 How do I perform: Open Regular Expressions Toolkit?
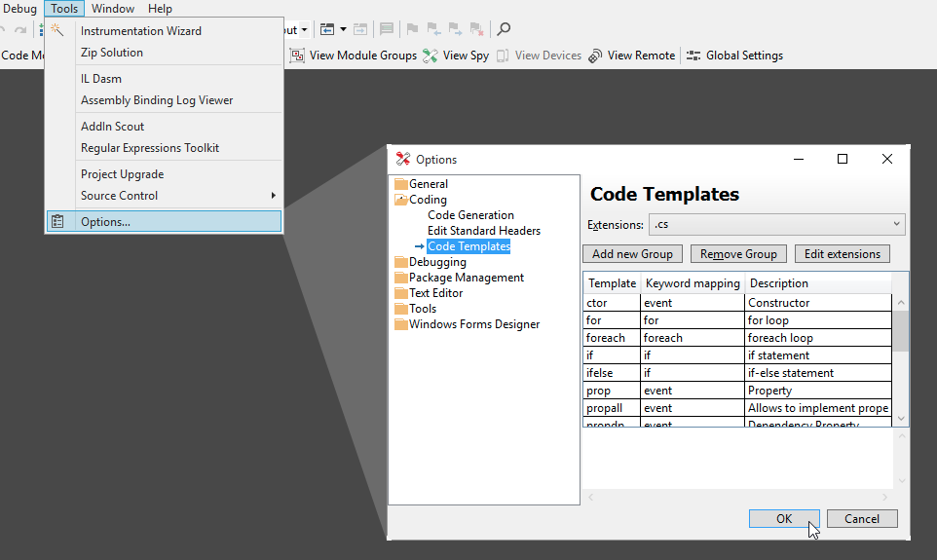point(164,148)
